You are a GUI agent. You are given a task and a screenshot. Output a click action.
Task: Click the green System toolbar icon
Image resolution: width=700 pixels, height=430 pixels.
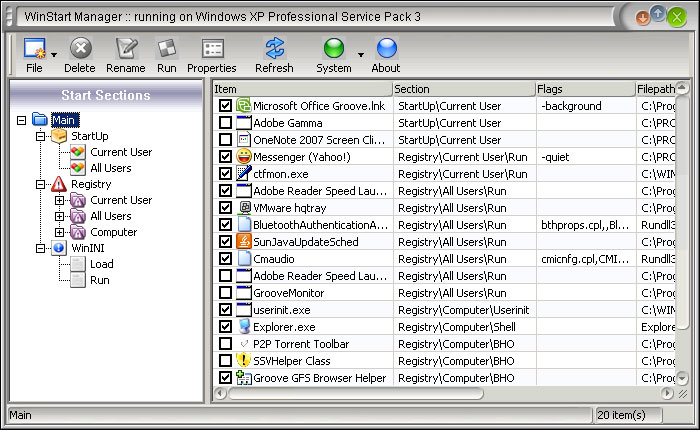click(x=333, y=48)
